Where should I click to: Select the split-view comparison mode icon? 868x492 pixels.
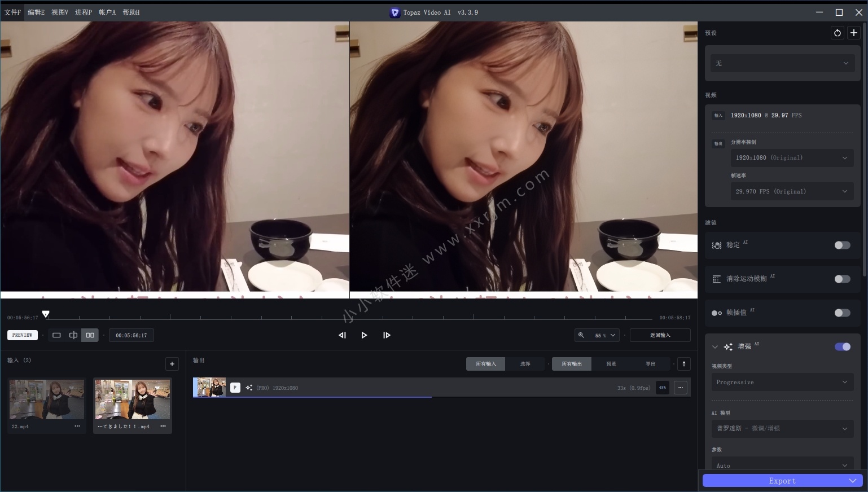[73, 335]
